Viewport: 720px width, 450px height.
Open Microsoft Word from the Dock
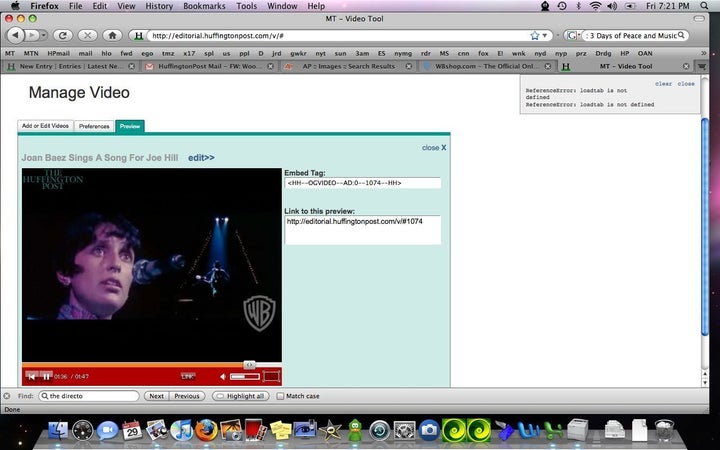[x=529, y=431]
